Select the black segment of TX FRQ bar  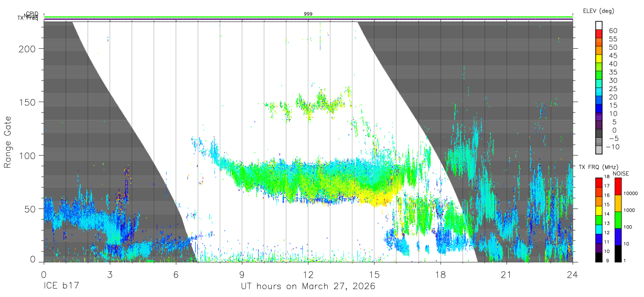[x=599, y=257]
